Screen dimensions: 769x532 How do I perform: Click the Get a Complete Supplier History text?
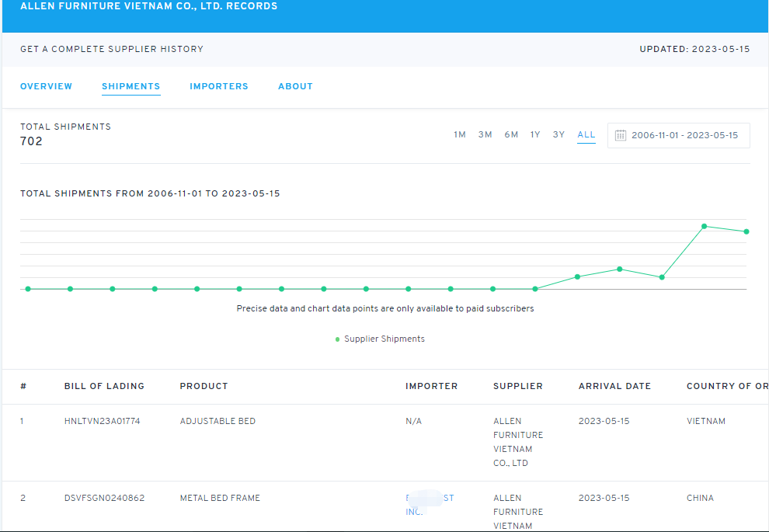coord(112,49)
